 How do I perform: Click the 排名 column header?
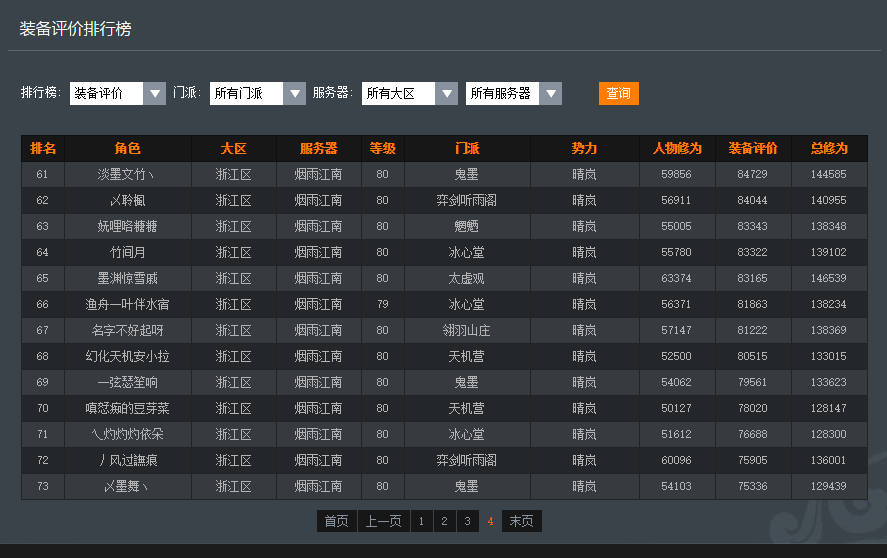point(43,148)
